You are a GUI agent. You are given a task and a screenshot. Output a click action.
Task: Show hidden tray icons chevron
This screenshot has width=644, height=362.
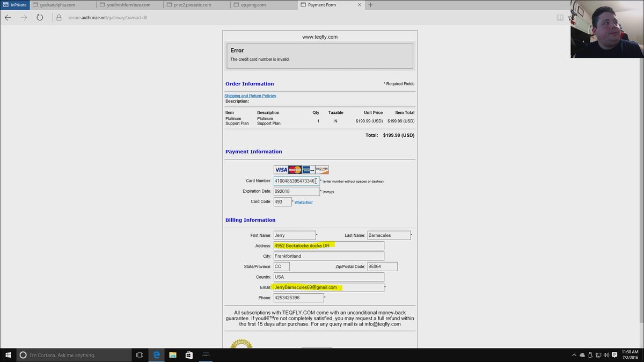(x=574, y=355)
